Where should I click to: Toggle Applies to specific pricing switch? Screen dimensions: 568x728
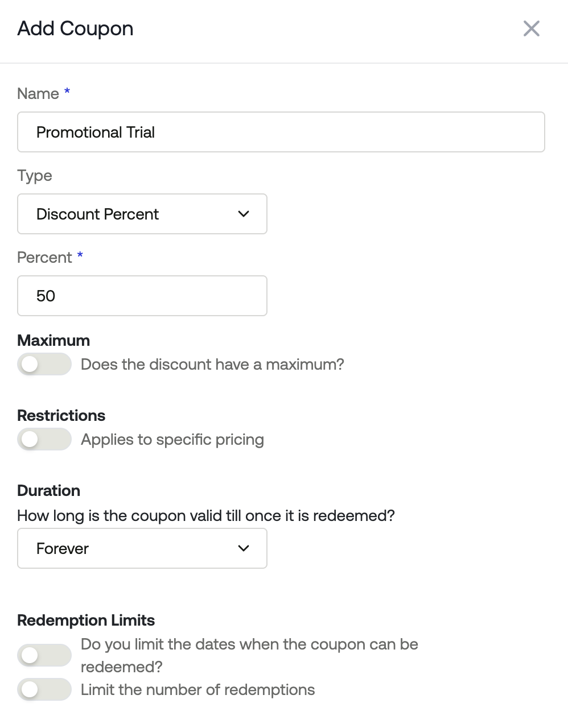click(44, 439)
